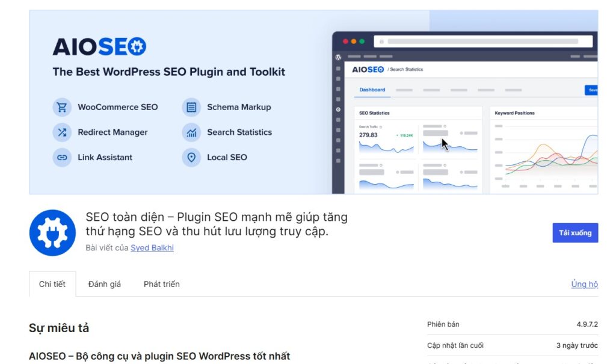Click the Link Assistant chain icon

tap(62, 158)
